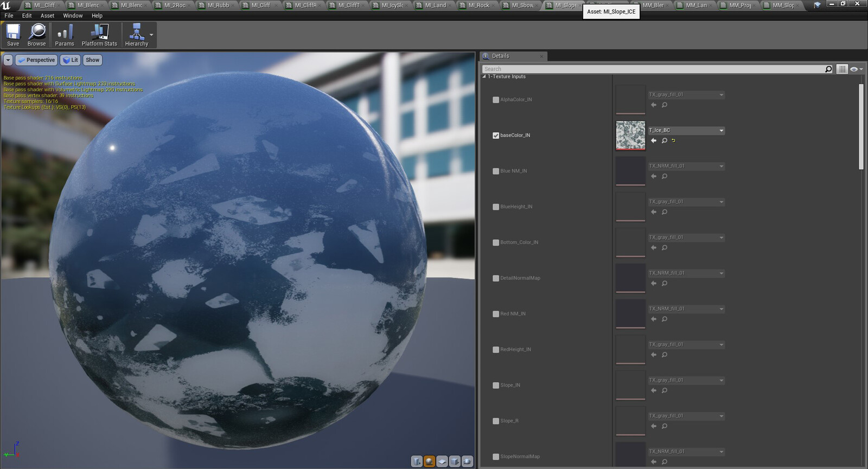868x469 pixels.
Task: Uncheck the baseColor_IN parameter
Action: point(496,136)
